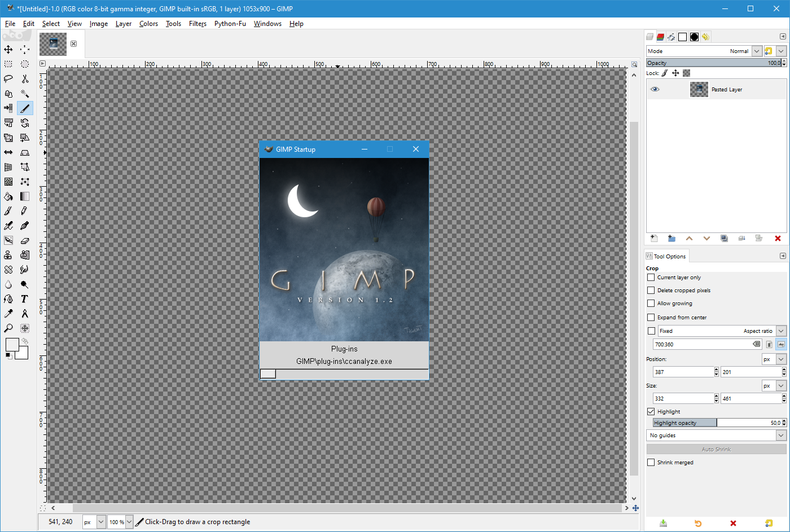
Task: Select the Pencil tool
Action: click(25, 211)
